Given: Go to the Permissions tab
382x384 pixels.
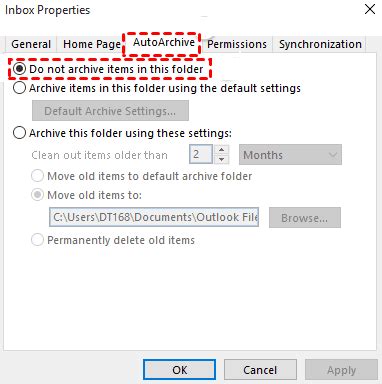Looking at the screenshot, I should (x=237, y=44).
